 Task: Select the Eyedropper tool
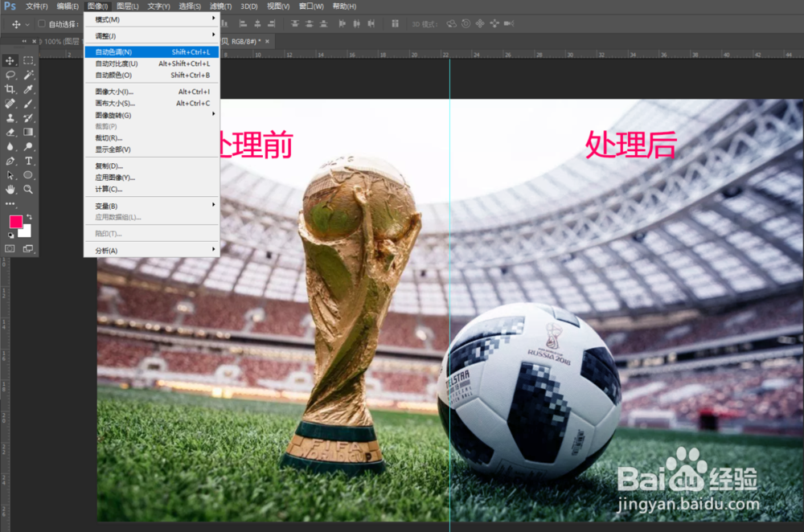(28, 89)
